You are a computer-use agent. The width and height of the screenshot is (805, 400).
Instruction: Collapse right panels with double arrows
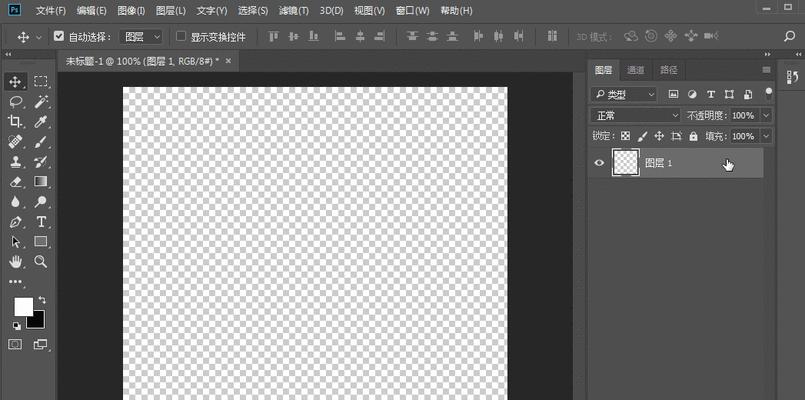point(768,54)
